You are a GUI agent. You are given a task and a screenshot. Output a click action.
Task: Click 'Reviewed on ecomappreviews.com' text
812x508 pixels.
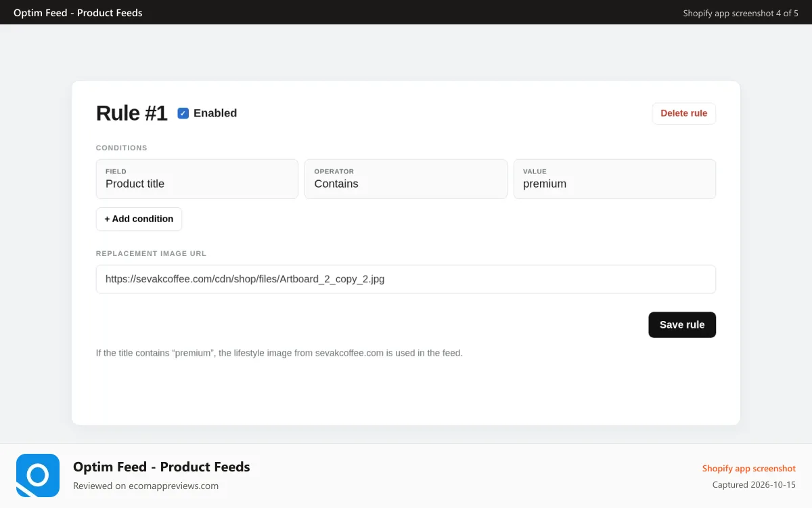point(145,486)
